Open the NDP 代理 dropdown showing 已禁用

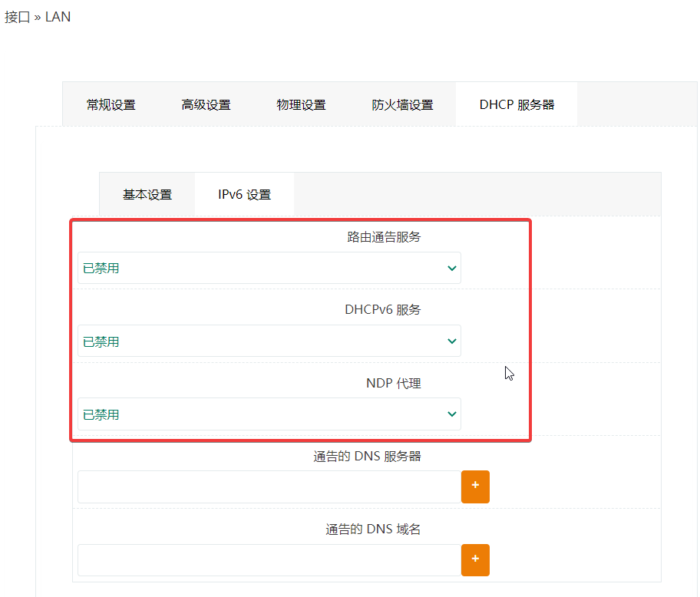pos(269,414)
